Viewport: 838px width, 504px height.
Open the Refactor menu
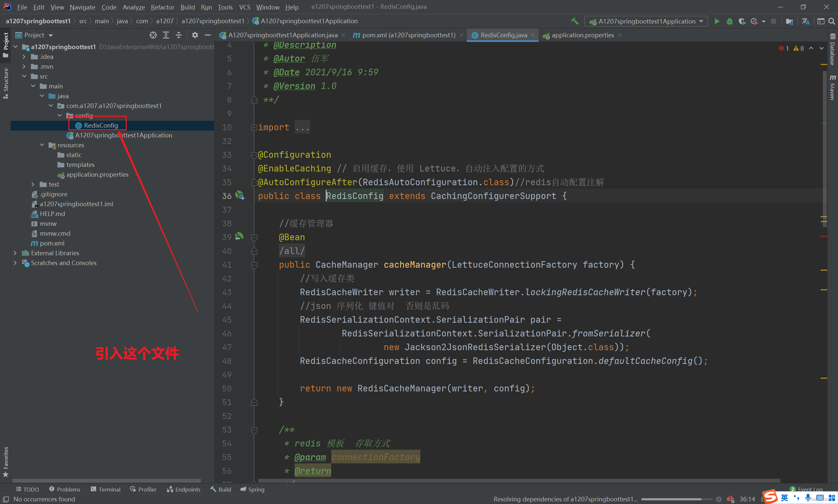tap(162, 7)
